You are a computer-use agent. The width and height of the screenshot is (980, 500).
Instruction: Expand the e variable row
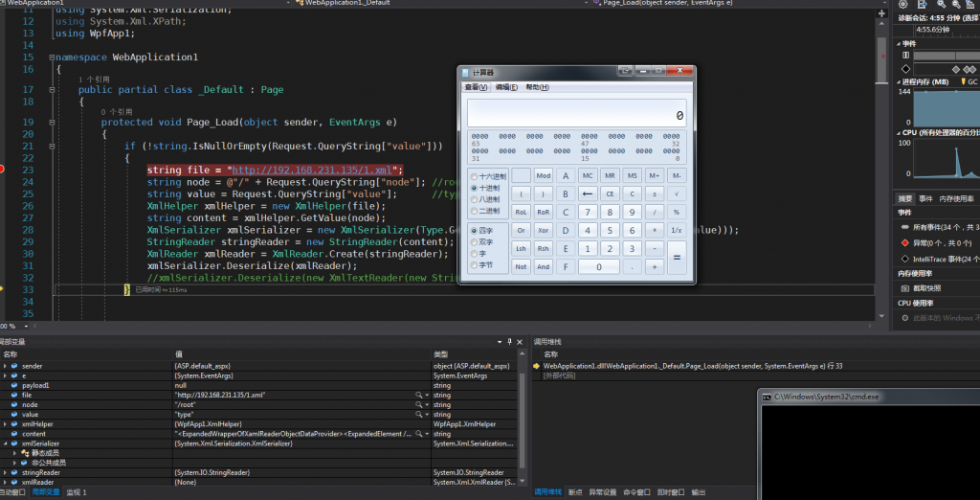(x=5, y=375)
